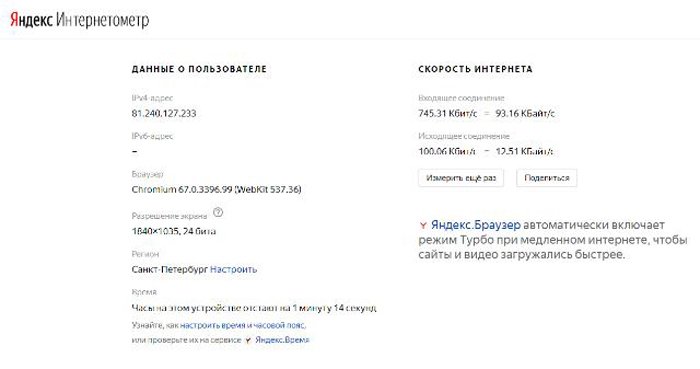Viewport: 700px width, 369px height.
Task: Click the Измерить ещё раз button
Action: click(461, 178)
